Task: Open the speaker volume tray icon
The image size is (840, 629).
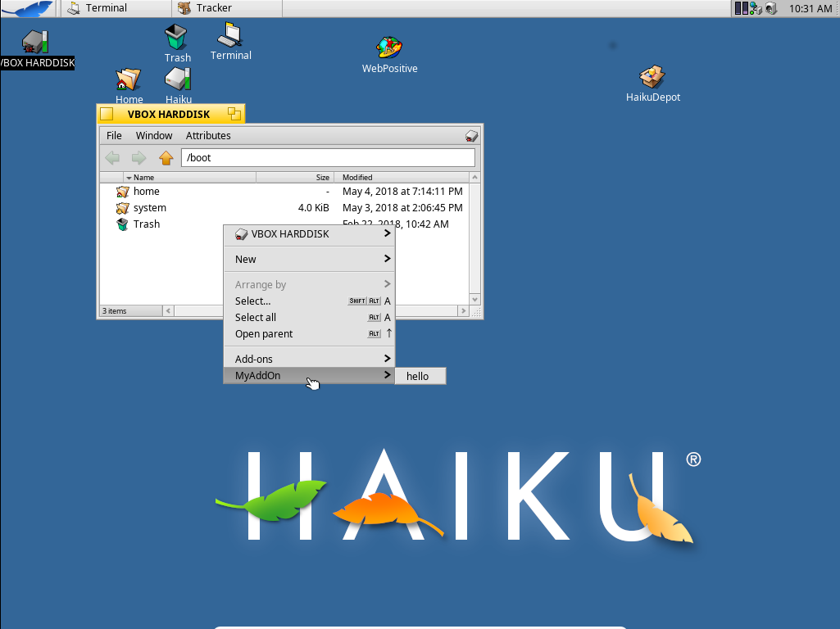Action: click(x=771, y=8)
